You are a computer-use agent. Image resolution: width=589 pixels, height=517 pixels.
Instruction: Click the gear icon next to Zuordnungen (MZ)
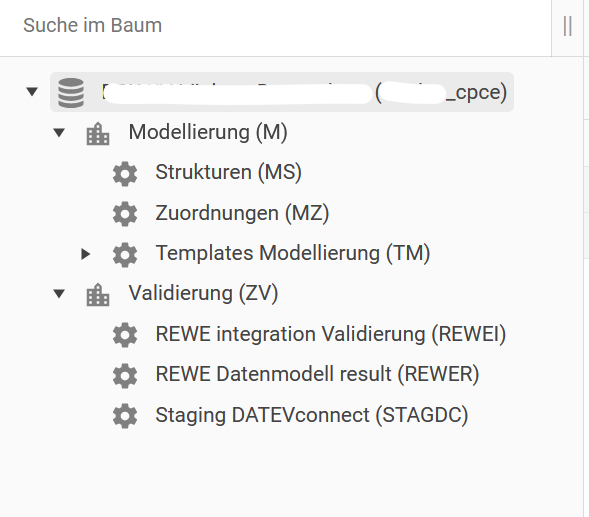point(125,214)
